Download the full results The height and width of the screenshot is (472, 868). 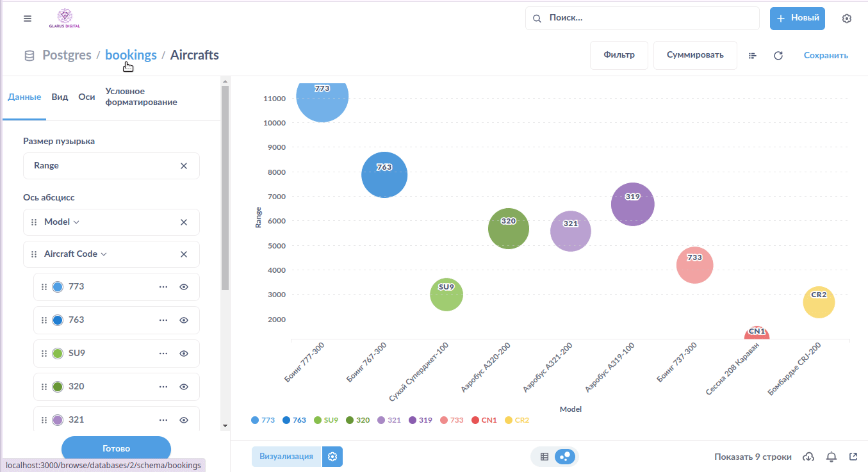808,457
